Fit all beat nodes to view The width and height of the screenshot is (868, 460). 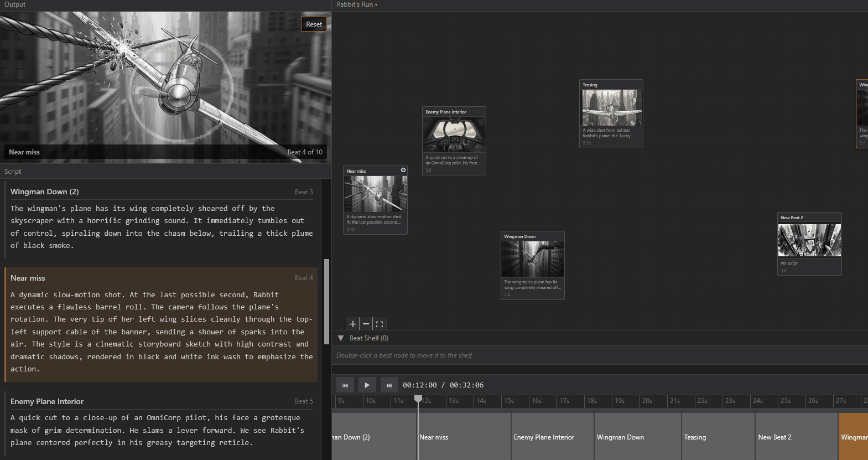pyautogui.click(x=380, y=324)
